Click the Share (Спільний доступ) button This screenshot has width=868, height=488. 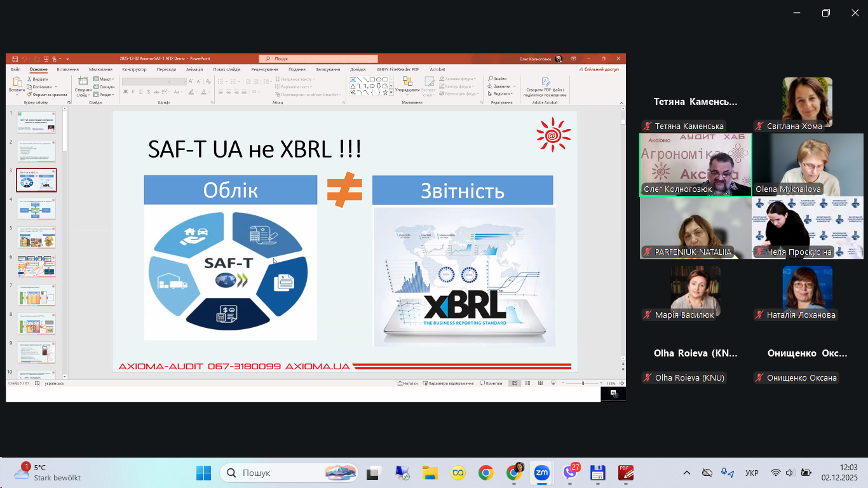tap(600, 69)
